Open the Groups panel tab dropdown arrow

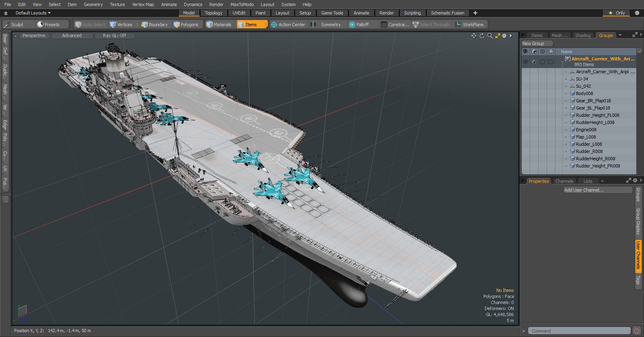[620, 35]
